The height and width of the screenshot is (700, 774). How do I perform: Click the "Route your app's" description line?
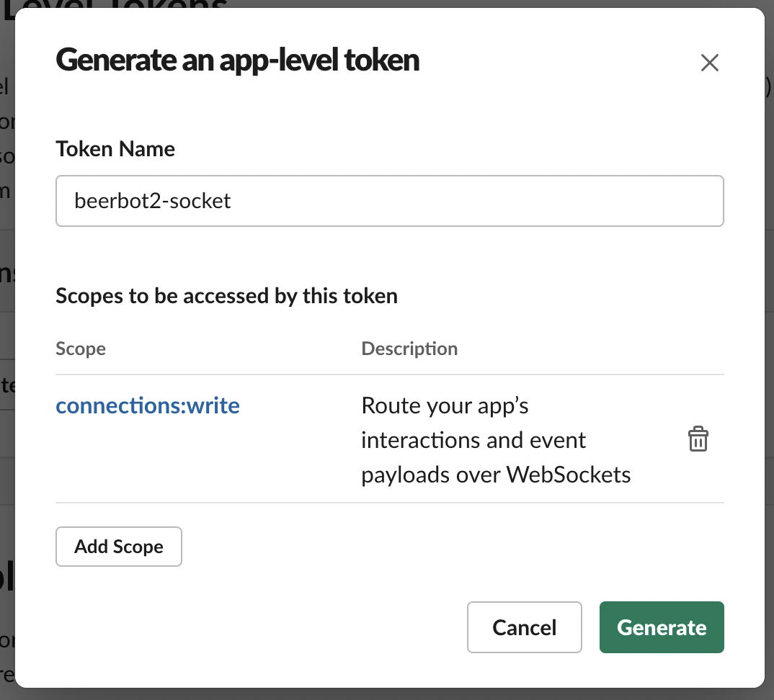445,406
